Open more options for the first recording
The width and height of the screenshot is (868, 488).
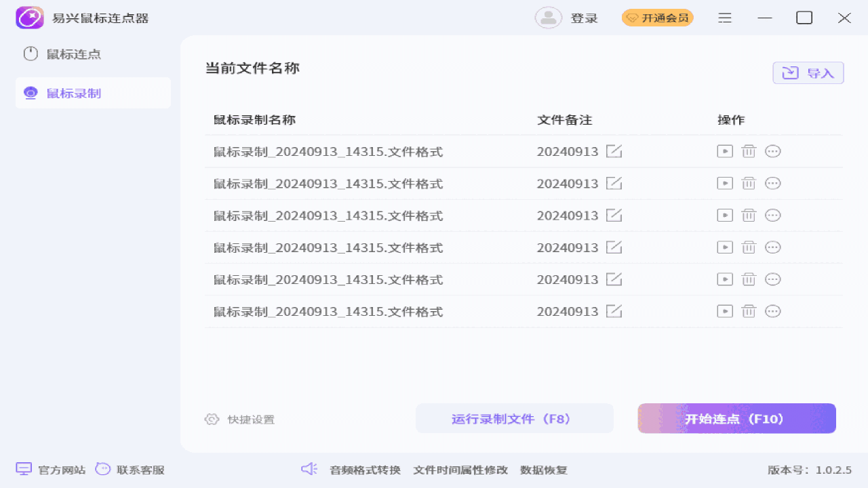point(772,151)
